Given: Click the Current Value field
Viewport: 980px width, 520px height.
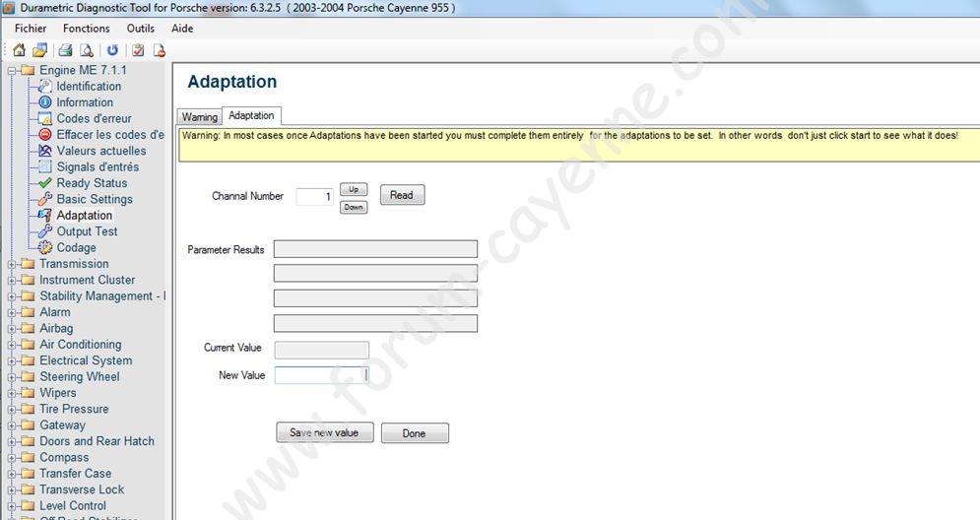Looking at the screenshot, I should [x=321, y=350].
